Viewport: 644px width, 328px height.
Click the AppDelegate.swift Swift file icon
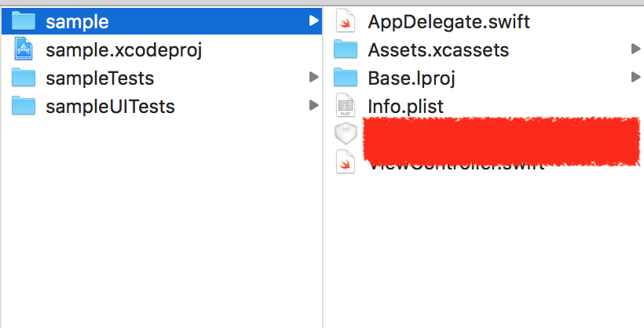(345, 21)
